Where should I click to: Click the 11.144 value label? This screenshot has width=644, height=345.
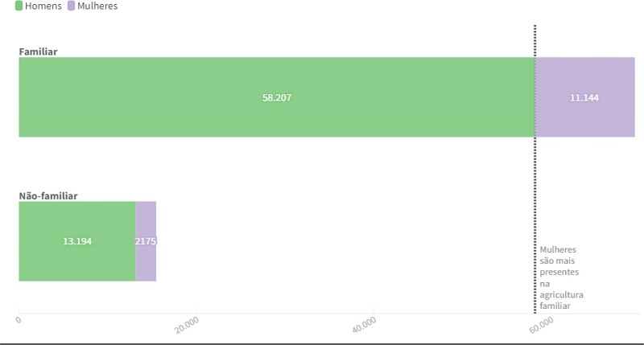pos(584,97)
